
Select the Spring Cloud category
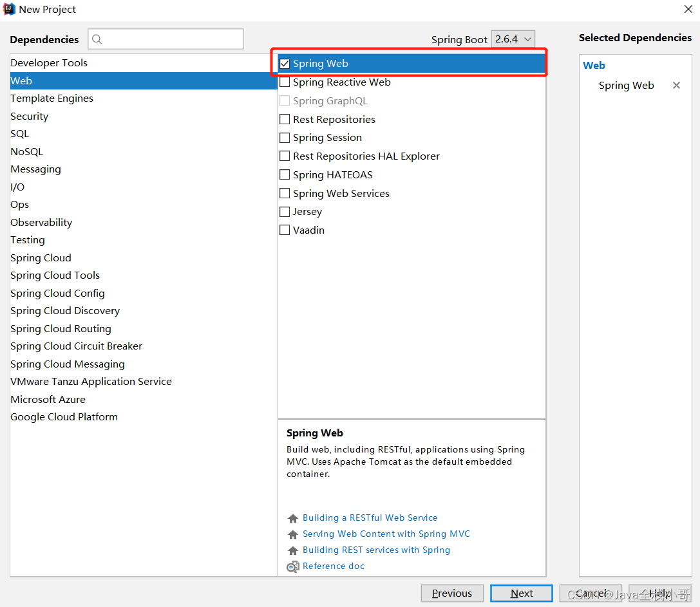tap(144, 258)
